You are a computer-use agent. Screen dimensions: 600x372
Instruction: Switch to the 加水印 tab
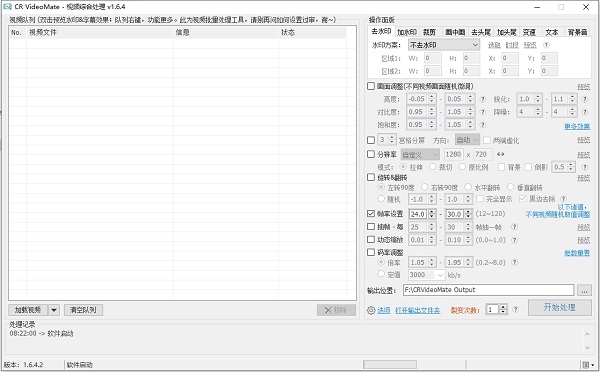(x=407, y=32)
